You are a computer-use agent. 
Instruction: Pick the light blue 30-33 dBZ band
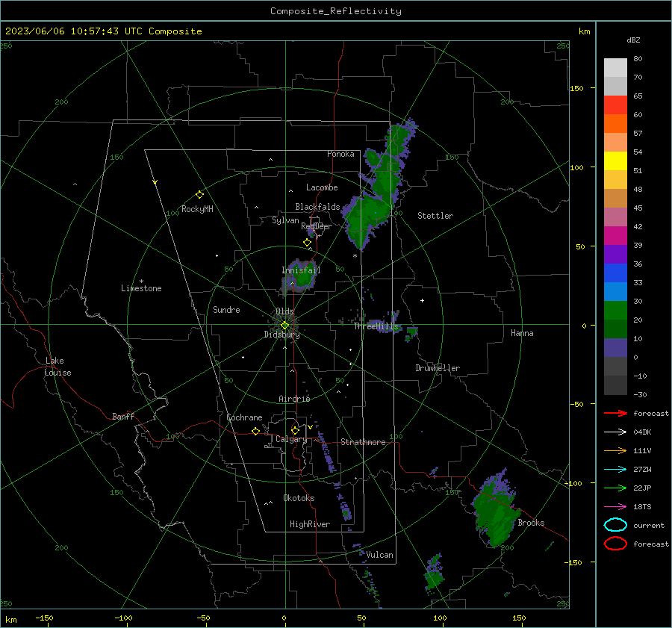(x=615, y=291)
